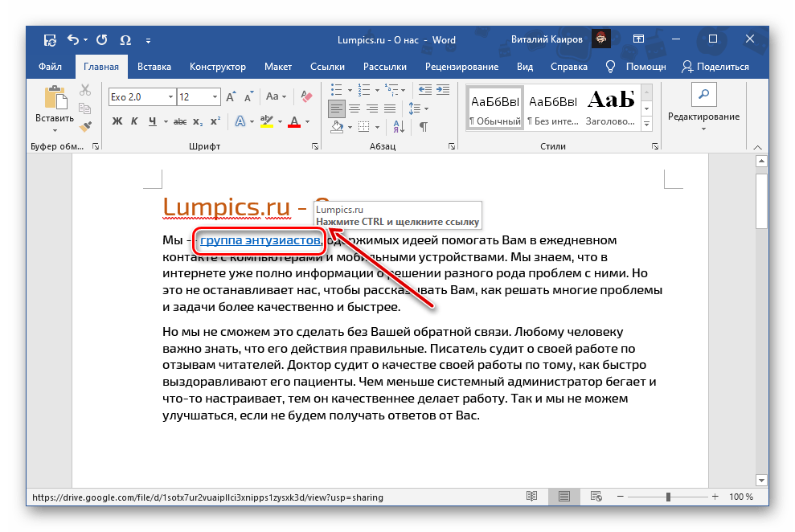795x532 pixels.
Task: Click the Поделиться share button
Action: point(715,67)
